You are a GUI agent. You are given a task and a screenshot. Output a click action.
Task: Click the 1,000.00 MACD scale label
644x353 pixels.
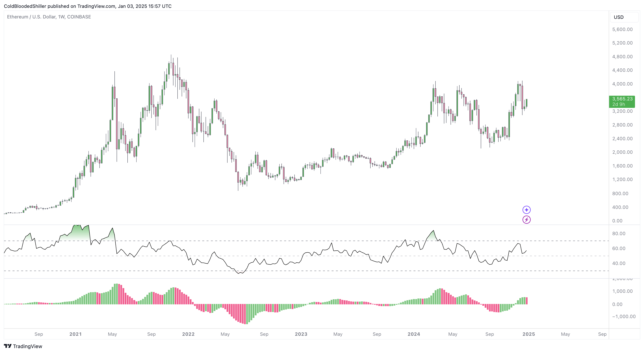coord(622,291)
